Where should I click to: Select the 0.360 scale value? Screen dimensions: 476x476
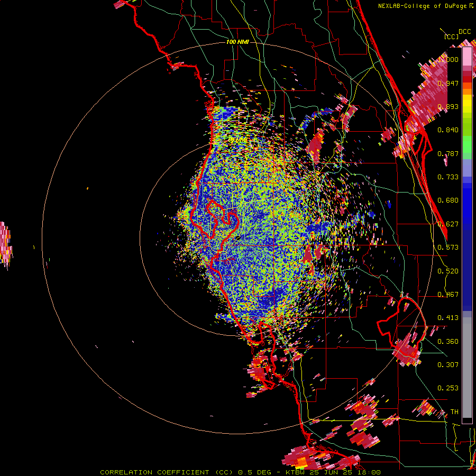pos(448,342)
